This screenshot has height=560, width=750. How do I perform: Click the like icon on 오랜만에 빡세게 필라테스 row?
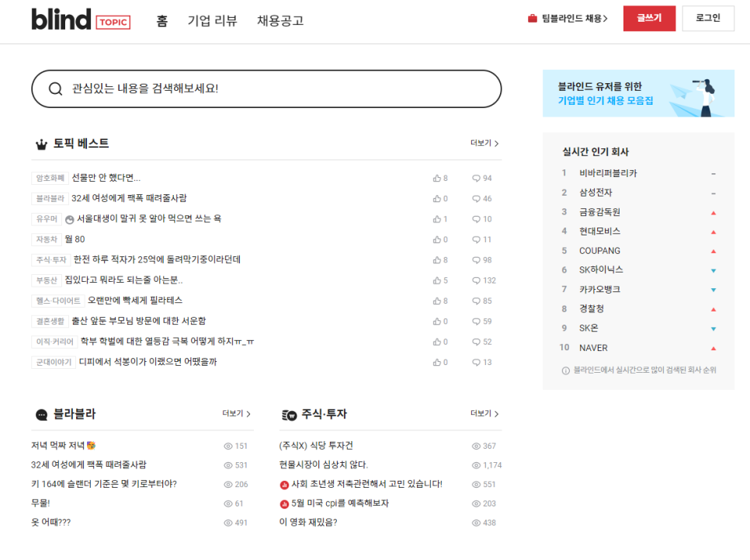(436, 301)
